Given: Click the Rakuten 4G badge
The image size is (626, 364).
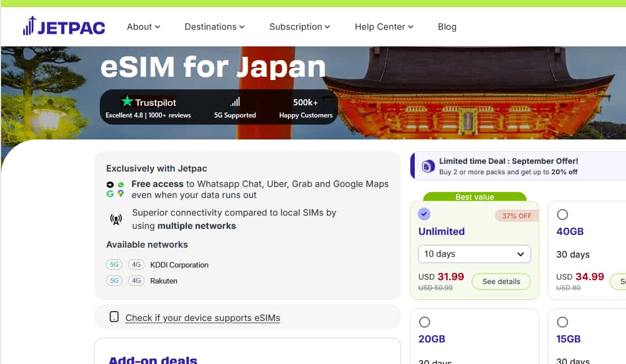Looking at the screenshot, I should (136, 281).
